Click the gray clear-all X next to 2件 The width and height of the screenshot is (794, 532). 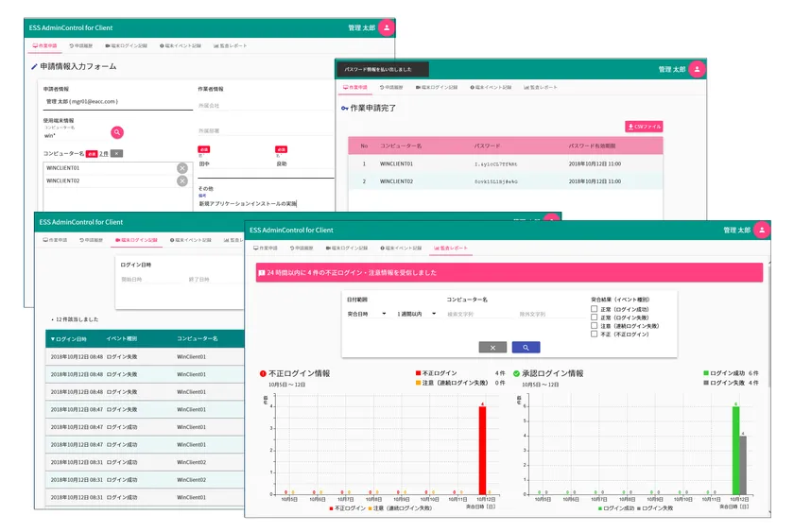tap(116, 152)
